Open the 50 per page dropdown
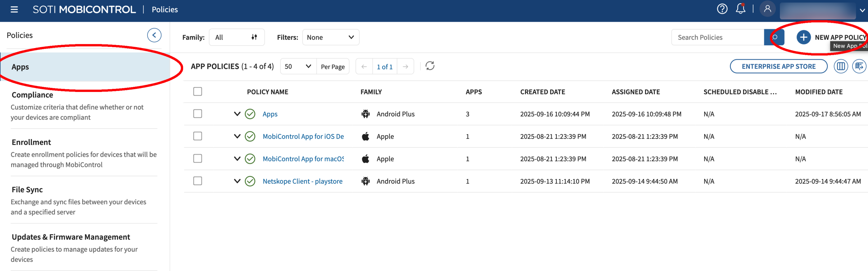Screen dimensions: 868x271 [298, 66]
